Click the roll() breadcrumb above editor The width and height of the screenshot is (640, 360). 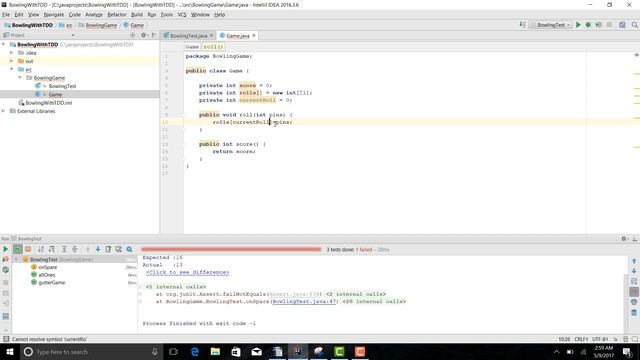(x=213, y=47)
